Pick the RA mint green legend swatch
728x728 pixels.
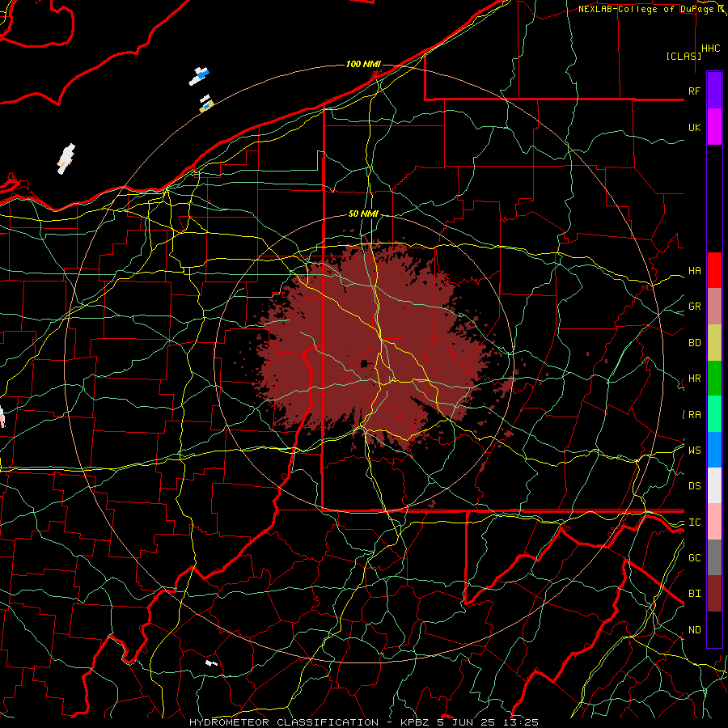[x=714, y=414]
